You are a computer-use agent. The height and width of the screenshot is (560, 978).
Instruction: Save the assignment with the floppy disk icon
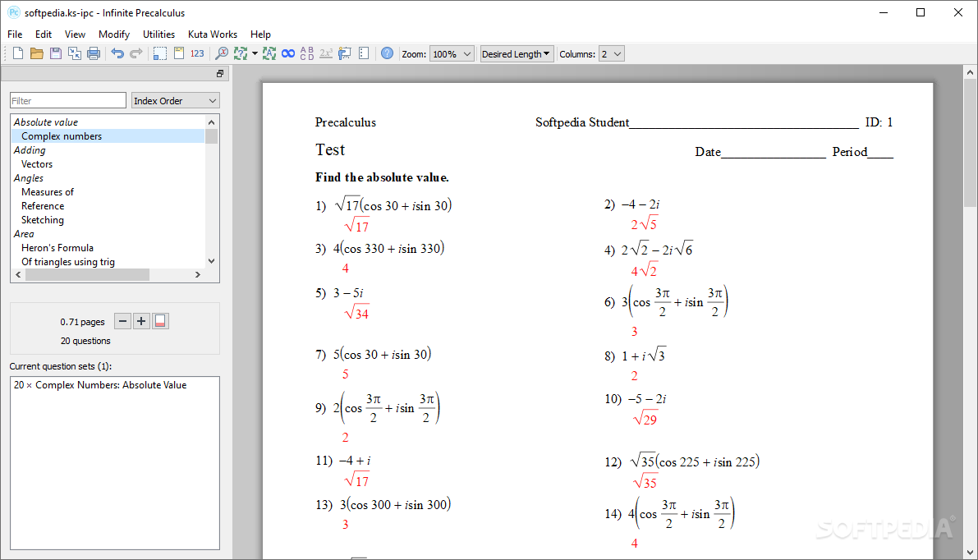56,53
